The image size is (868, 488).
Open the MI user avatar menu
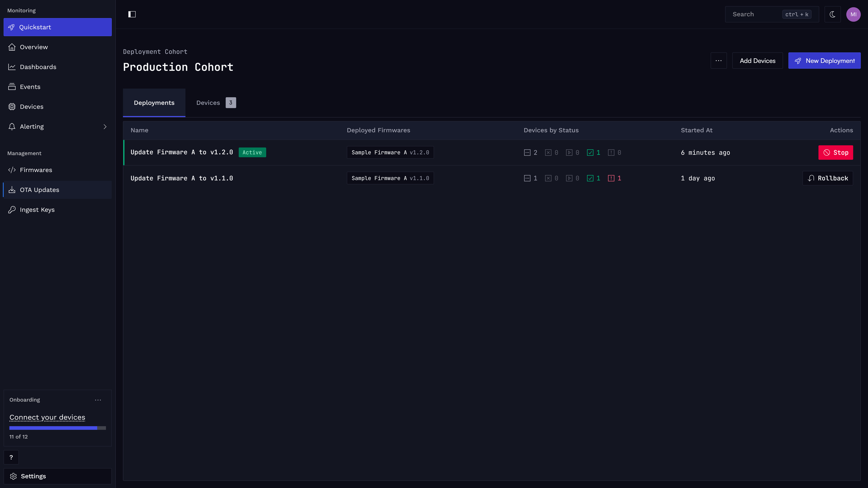[853, 14]
